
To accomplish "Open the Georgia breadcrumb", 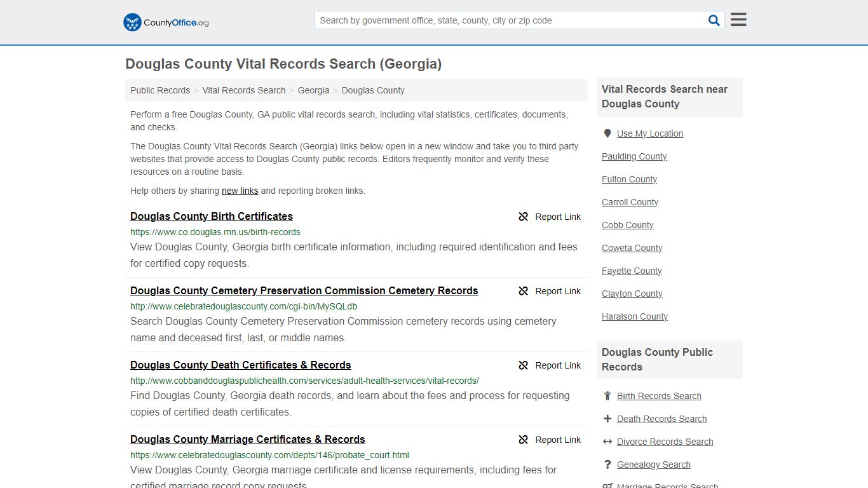I will (x=313, y=90).
